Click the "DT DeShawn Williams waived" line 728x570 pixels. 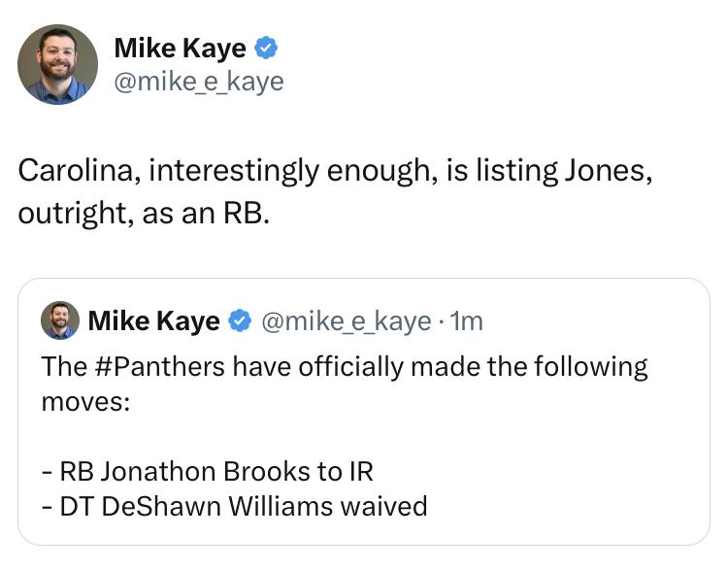click(234, 505)
